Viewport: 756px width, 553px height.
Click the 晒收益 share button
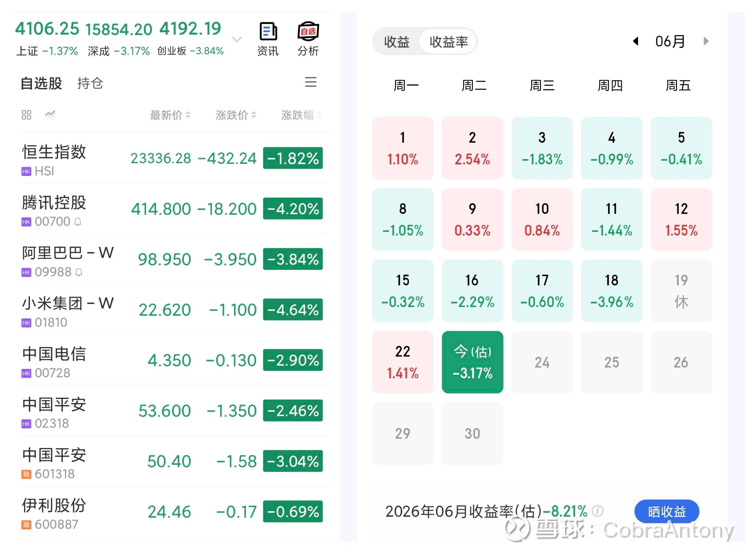click(666, 512)
